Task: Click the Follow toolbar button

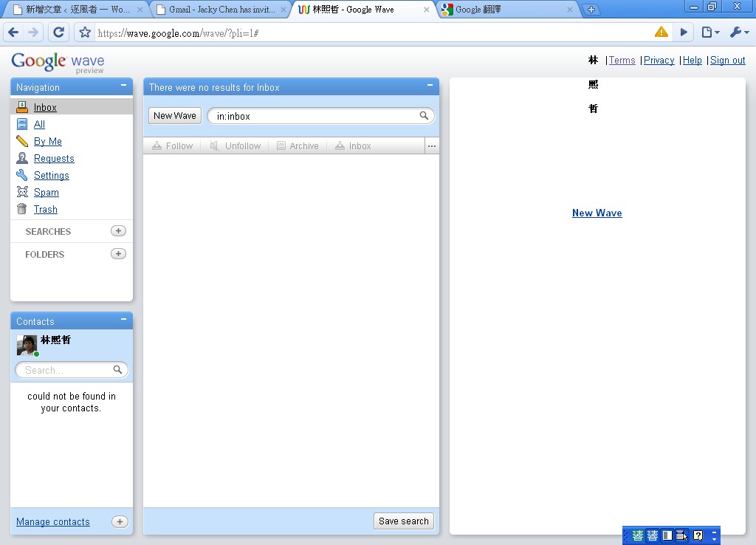Action: (173, 145)
